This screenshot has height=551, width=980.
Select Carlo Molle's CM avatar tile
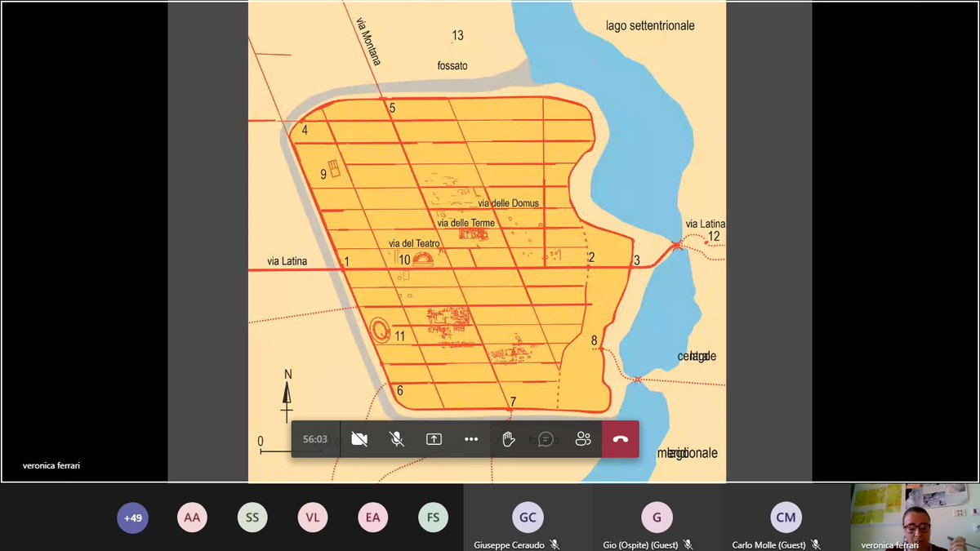tap(786, 518)
